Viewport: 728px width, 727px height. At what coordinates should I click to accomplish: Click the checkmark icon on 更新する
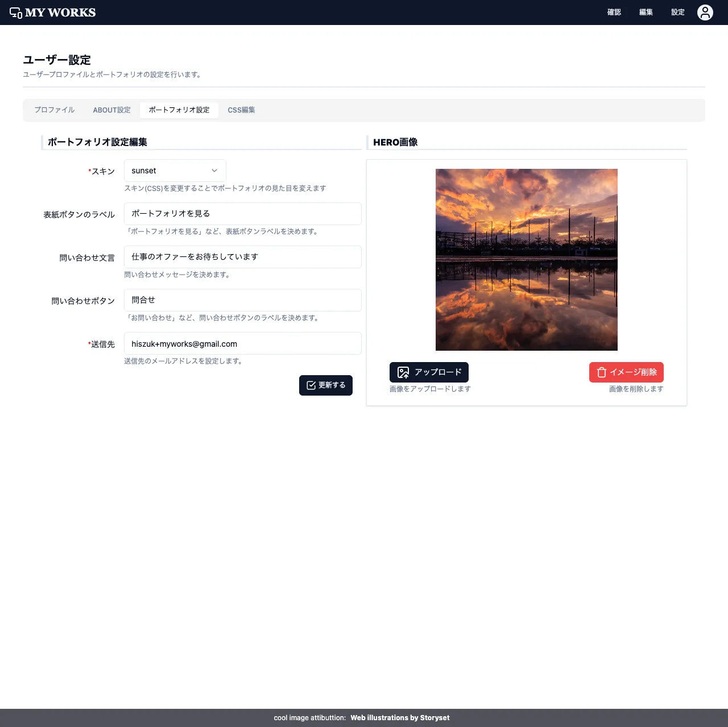pyautogui.click(x=311, y=385)
